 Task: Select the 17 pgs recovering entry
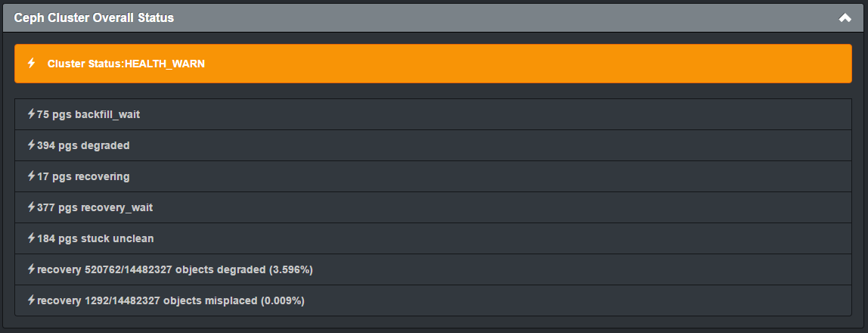click(x=433, y=177)
